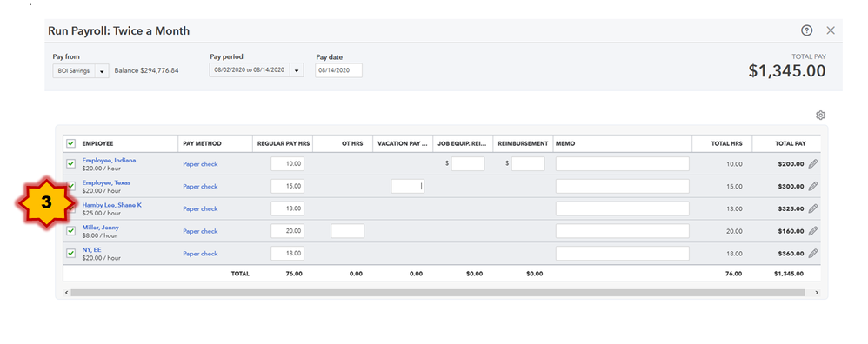Edit pay for Hamby Lee, Shane K pencil
868x344 pixels.
tap(812, 208)
